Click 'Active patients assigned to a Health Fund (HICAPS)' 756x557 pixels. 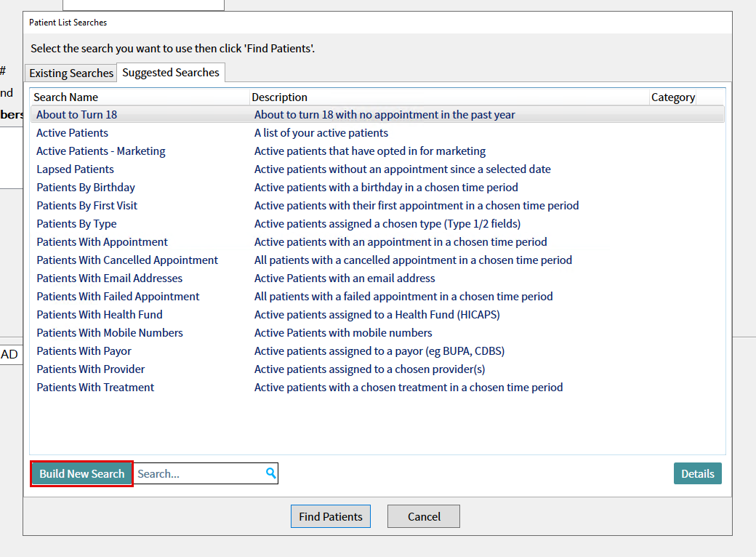377,315
